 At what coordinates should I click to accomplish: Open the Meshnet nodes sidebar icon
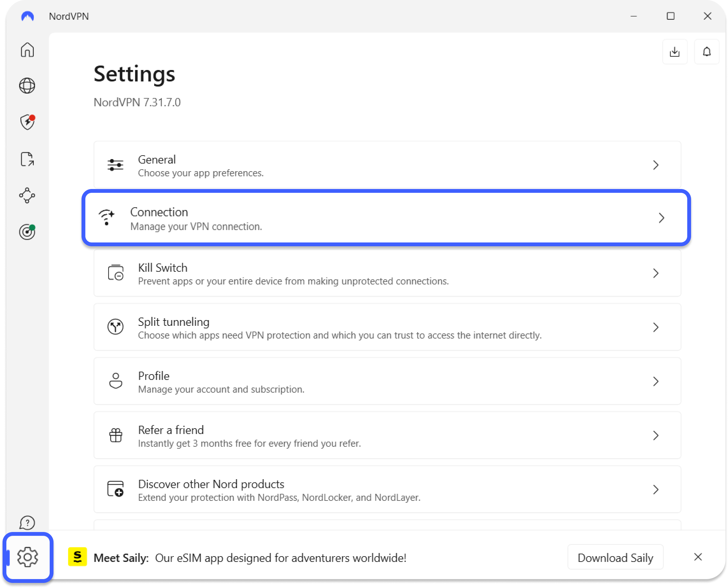[27, 195]
